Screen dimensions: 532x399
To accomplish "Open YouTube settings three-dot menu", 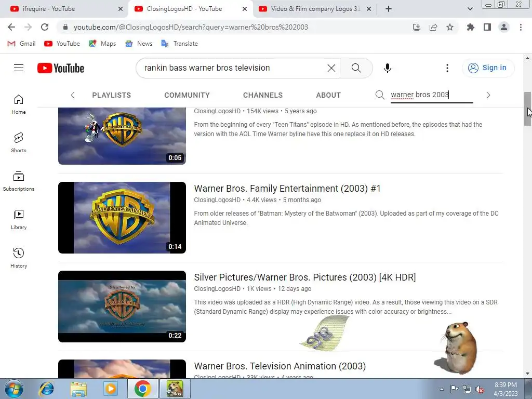I will click(x=447, y=68).
